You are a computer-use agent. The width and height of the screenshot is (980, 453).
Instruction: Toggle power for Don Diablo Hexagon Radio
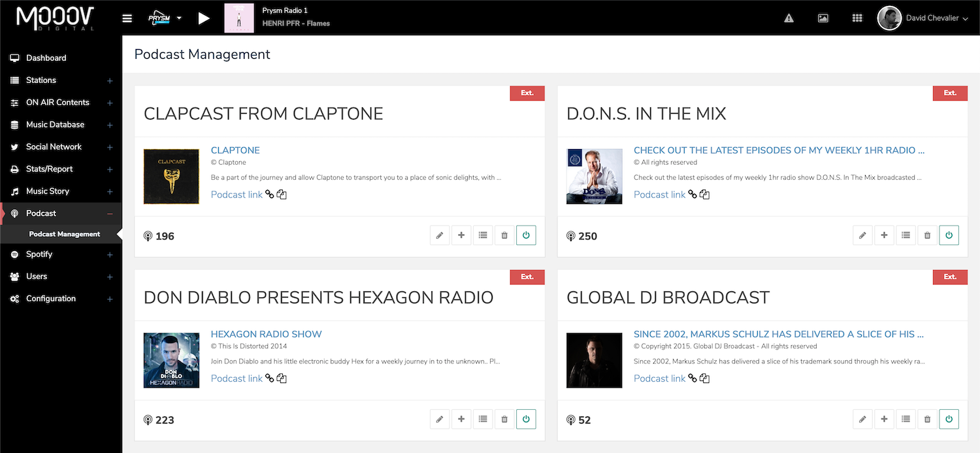pos(526,419)
